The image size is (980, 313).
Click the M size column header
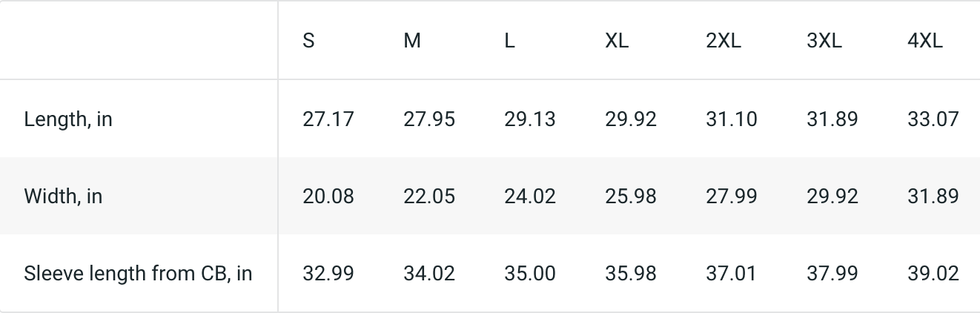412,41
